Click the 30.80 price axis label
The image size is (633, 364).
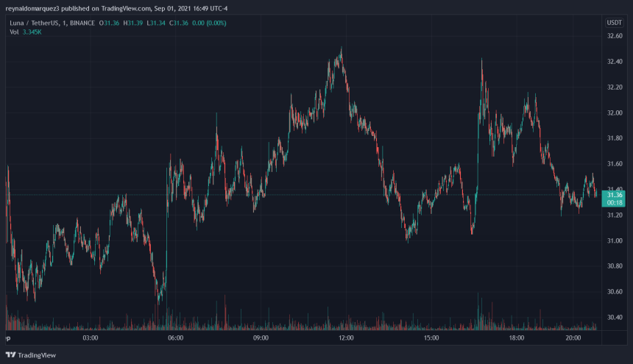613,266
